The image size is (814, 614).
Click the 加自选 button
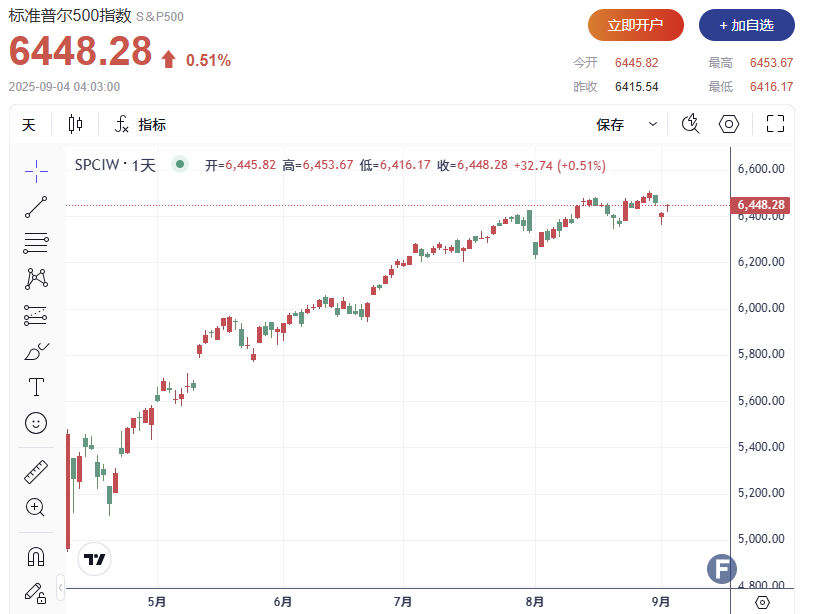[746, 25]
